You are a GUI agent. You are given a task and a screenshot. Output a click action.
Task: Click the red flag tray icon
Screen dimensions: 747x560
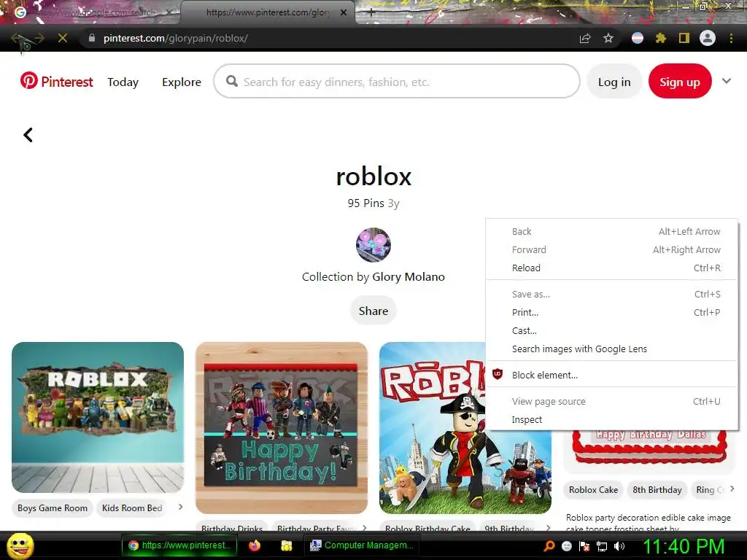[584, 546]
